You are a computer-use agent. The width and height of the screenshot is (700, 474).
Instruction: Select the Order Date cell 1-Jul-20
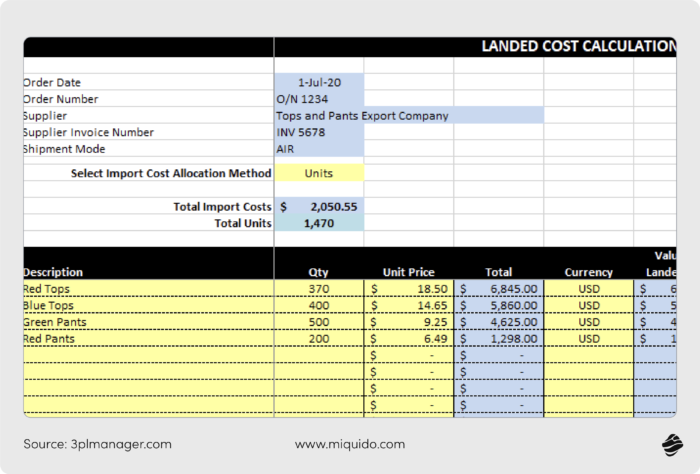click(x=318, y=82)
